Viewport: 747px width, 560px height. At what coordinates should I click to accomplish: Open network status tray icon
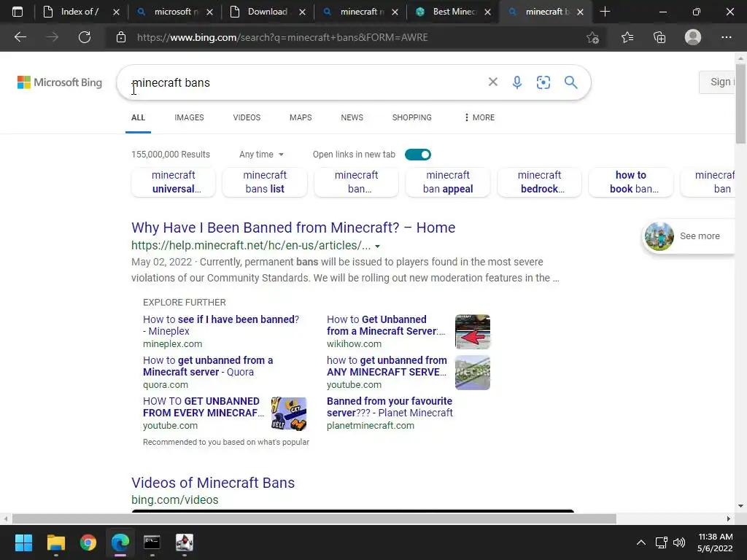click(661, 542)
